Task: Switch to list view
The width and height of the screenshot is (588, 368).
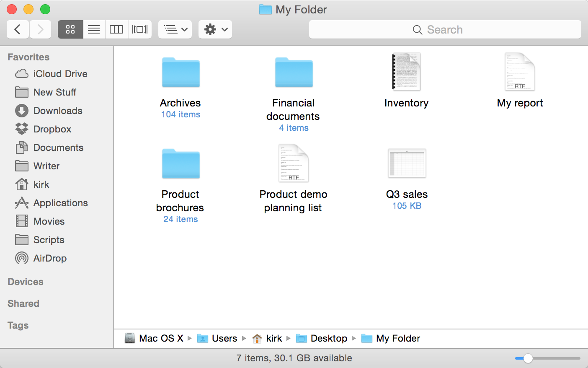Action: pos(94,29)
